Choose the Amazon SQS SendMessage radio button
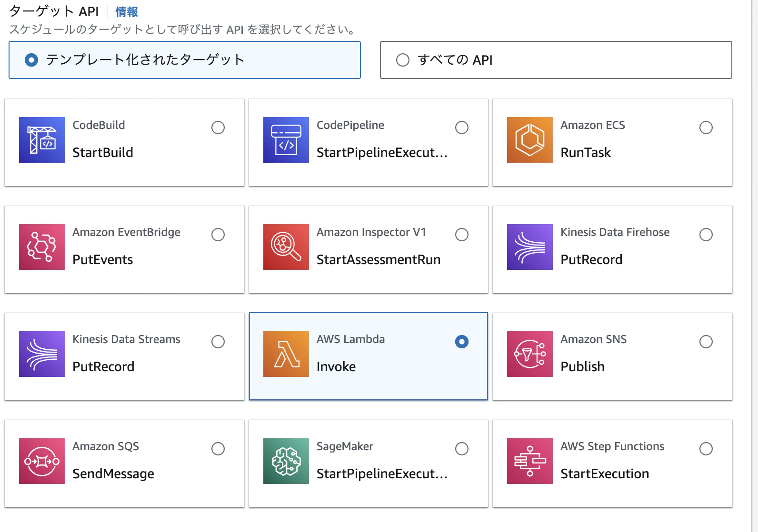 pos(218,449)
